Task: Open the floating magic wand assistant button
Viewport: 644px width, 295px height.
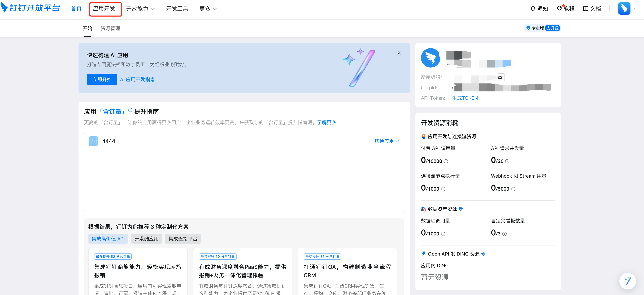Action: pyautogui.click(x=628, y=281)
